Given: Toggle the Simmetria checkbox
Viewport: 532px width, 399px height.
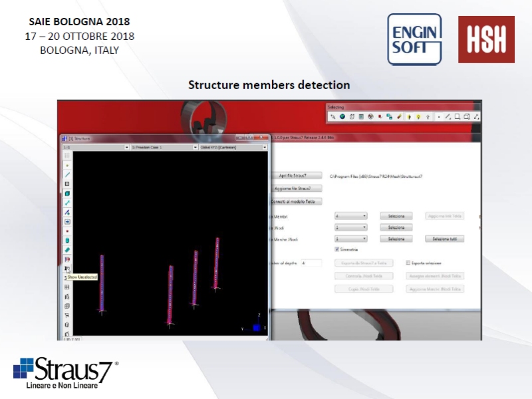Looking at the screenshot, I should click(x=337, y=249).
